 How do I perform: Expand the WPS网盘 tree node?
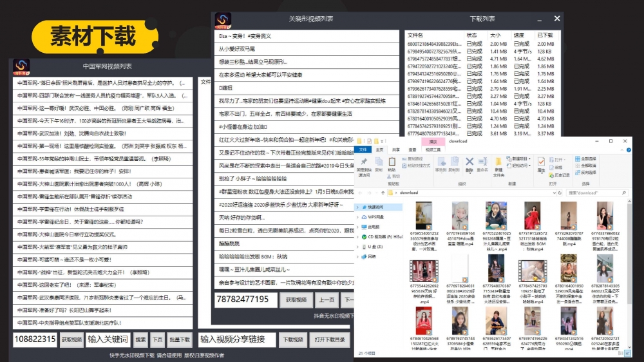357,217
